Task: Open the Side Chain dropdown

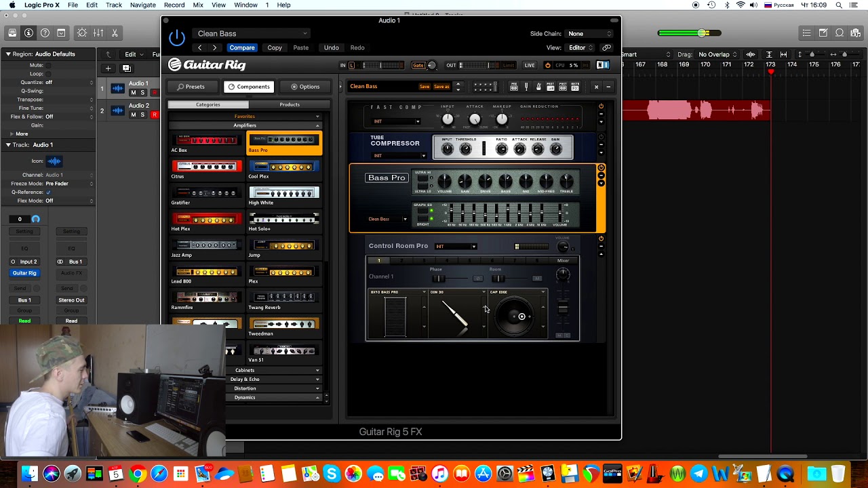Action: [x=589, y=33]
